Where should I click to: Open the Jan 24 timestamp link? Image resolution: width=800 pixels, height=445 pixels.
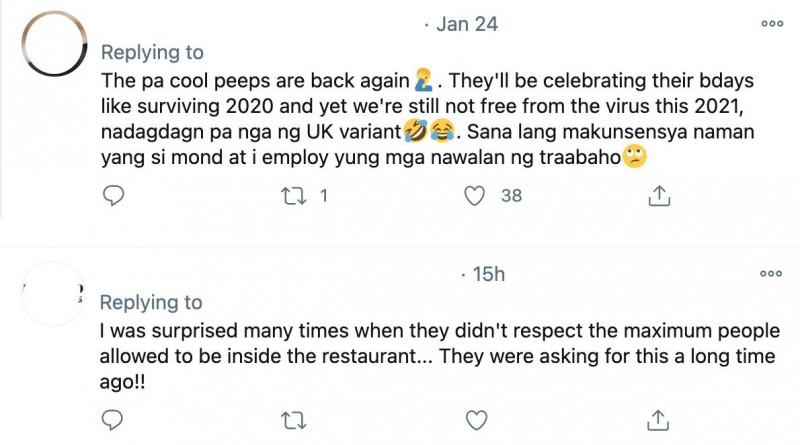tap(467, 24)
